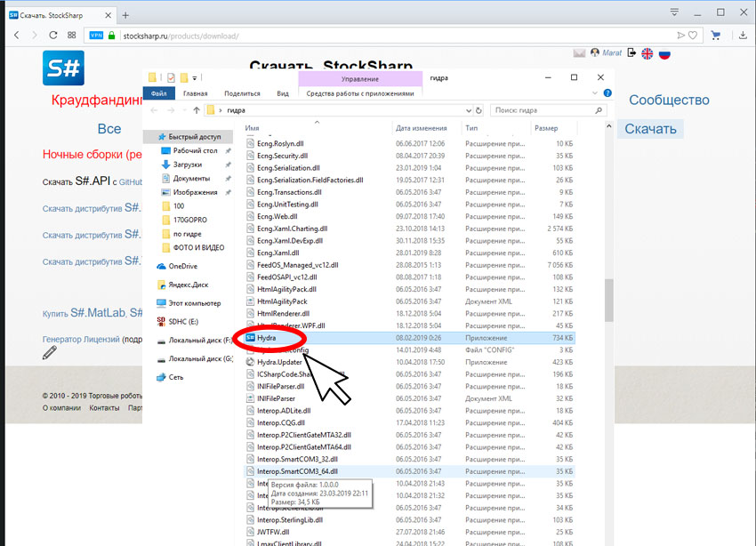The height and width of the screenshot is (546, 756).
Task: Toggle the VPN badge in address bar
Action: pos(96,36)
